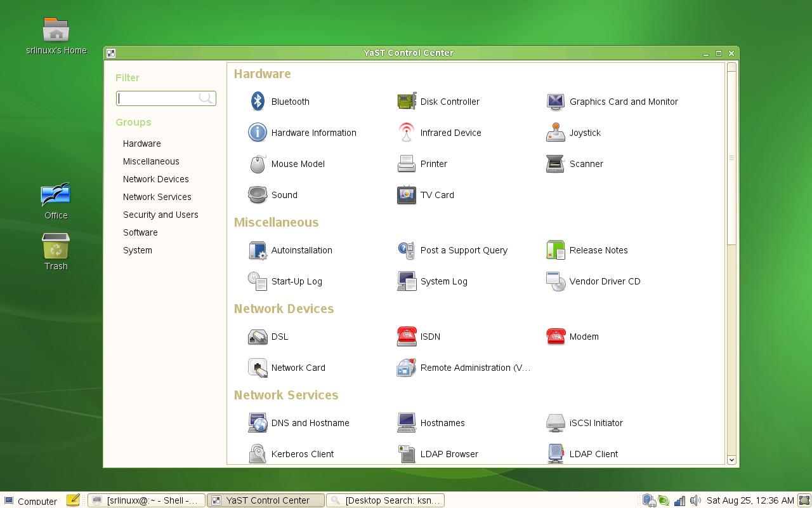Viewport: 812px width, 508px height.
Task: Open the TV Card module icon
Action: (x=407, y=195)
